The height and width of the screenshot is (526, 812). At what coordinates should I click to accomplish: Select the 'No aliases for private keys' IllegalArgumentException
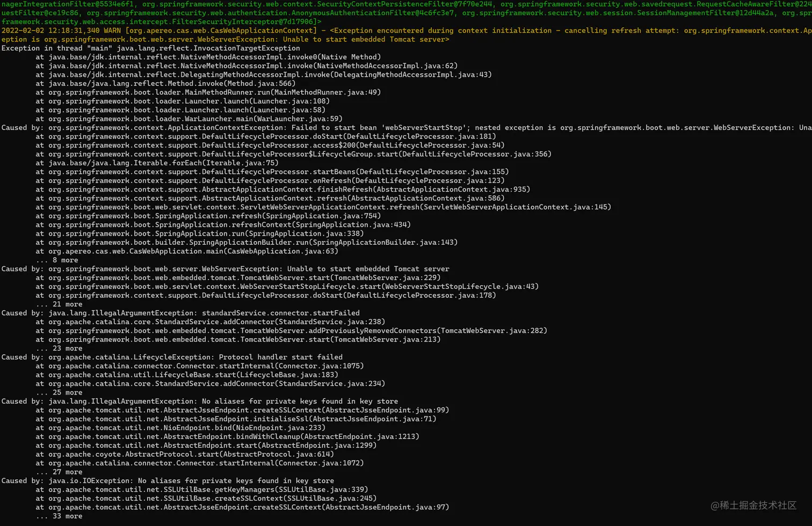coord(215,400)
